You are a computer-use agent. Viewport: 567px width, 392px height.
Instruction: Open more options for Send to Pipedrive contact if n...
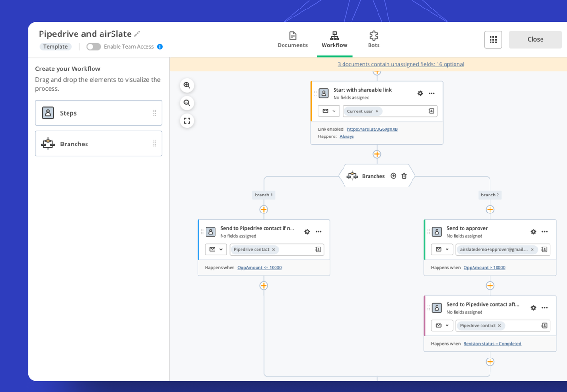coord(318,232)
